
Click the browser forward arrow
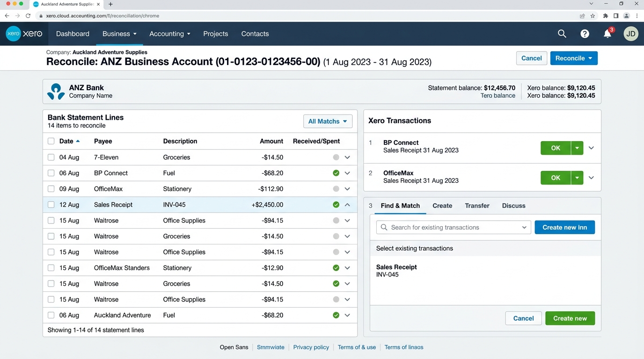pyautogui.click(x=17, y=15)
